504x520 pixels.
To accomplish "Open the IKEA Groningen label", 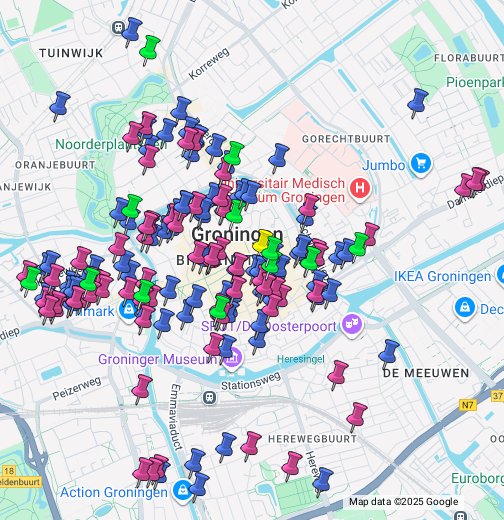I will [x=442, y=276].
